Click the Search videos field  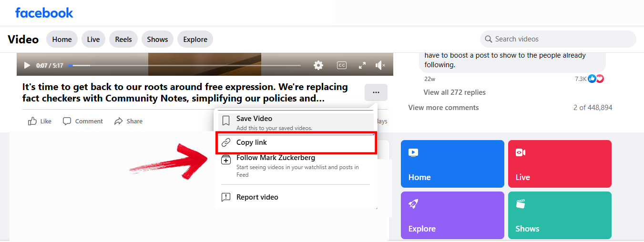point(558,39)
